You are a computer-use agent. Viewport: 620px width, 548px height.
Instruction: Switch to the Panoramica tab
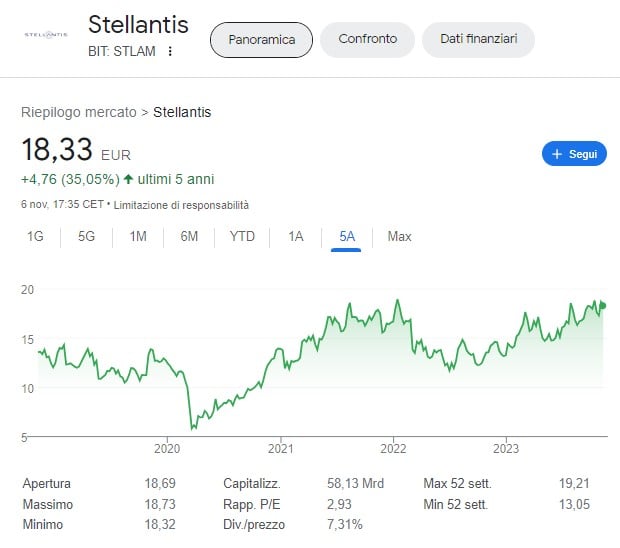click(x=261, y=39)
